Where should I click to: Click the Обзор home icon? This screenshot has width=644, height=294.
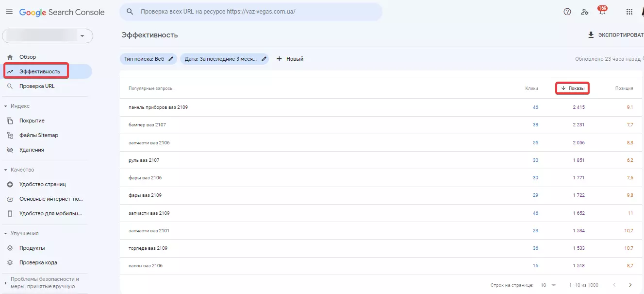10,57
